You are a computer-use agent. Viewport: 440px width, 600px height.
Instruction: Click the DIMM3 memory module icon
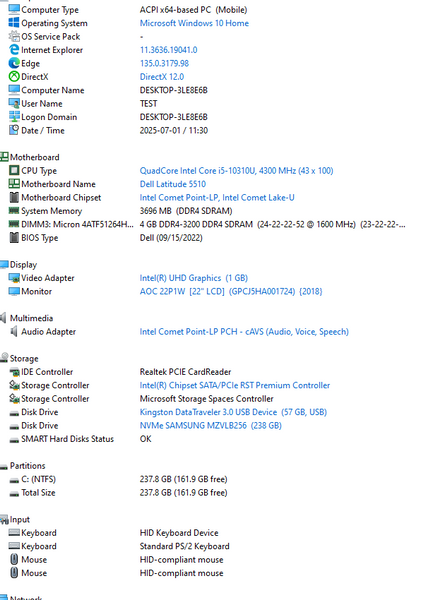click(x=14, y=224)
